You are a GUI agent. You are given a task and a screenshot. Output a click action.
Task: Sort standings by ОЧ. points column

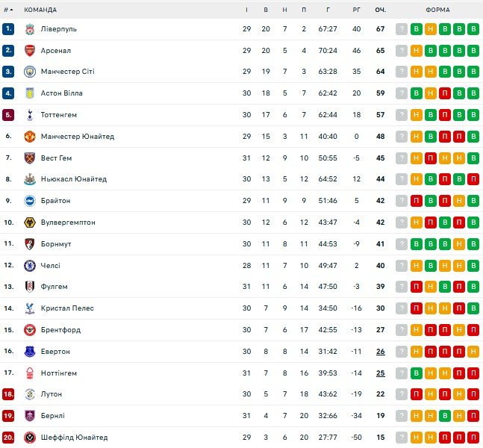(380, 10)
